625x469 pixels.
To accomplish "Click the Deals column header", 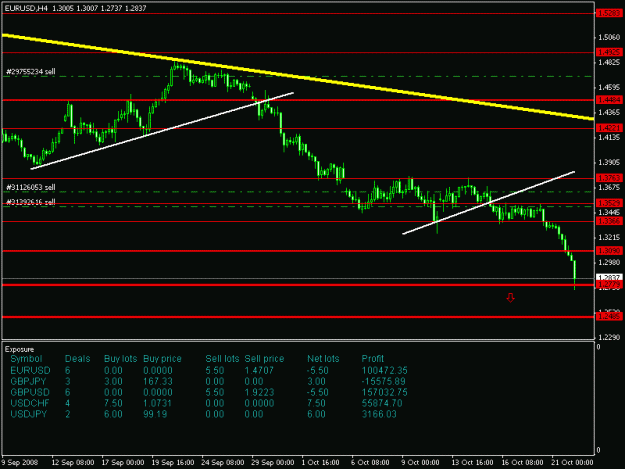I will (77, 359).
